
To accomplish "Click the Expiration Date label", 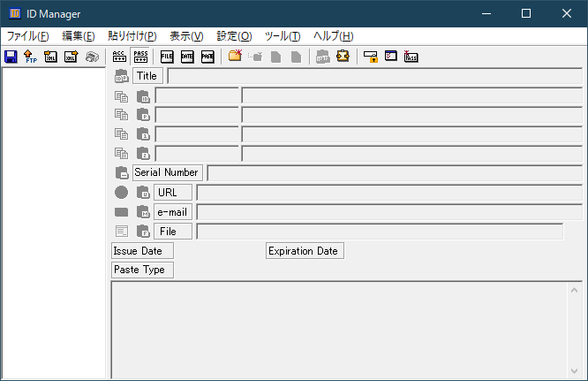I will (305, 251).
